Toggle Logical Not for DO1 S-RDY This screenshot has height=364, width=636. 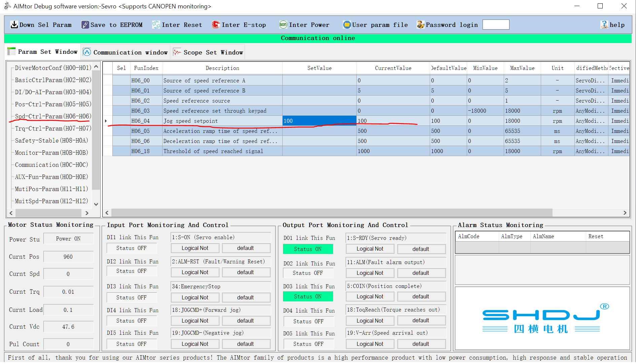tap(370, 249)
